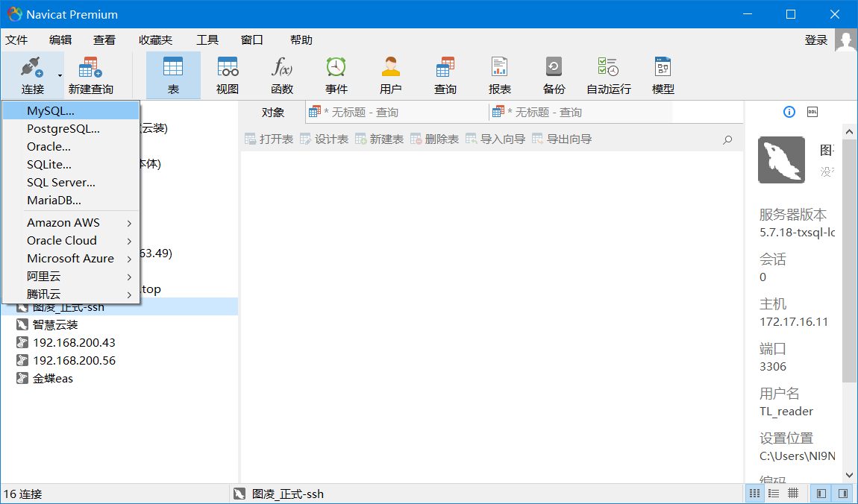Click the 报表 reports icon
Screen dimensions: 858x504
click(500, 75)
